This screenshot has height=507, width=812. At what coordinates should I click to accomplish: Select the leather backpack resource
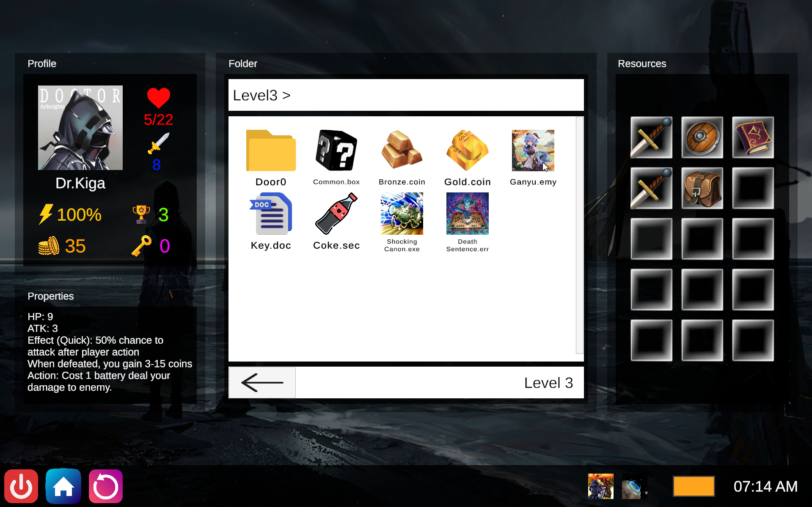click(x=702, y=188)
